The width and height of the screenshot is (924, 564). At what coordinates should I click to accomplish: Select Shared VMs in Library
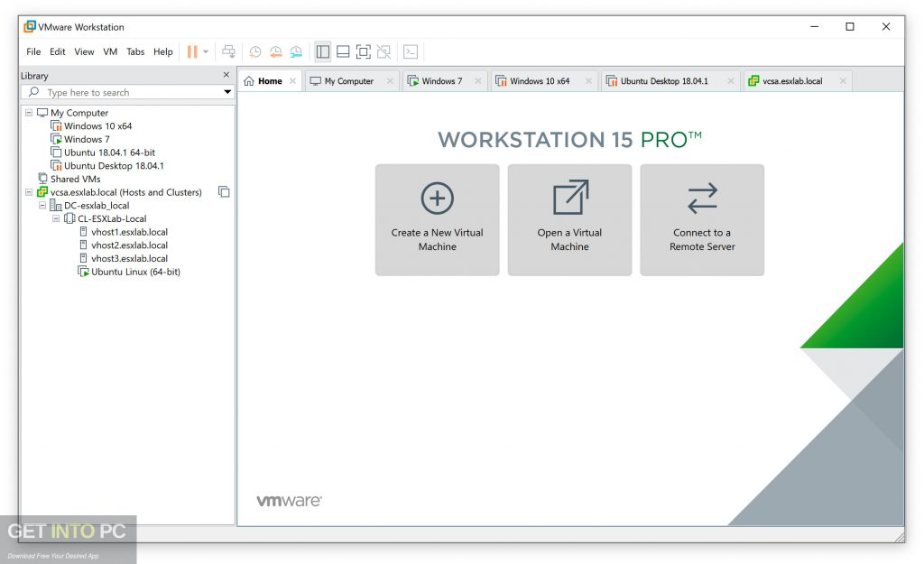coord(76,180)
